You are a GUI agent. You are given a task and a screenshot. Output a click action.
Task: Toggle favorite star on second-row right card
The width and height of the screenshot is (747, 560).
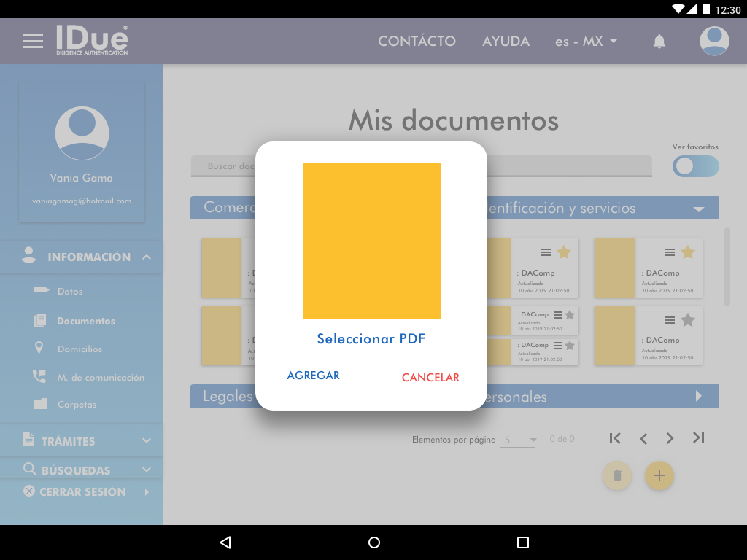tap(687, 319)
